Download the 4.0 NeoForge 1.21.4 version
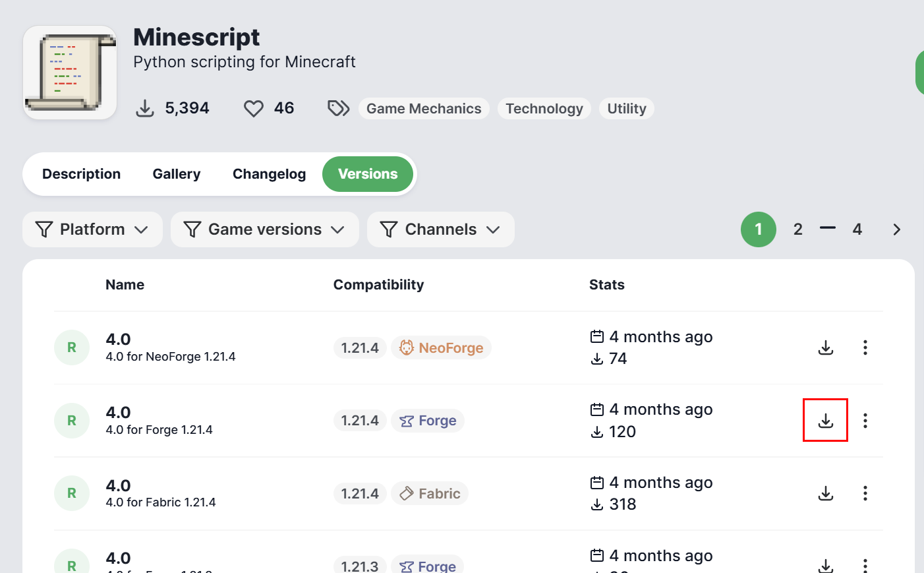The height and width of the screenshot is (573, 924). (x=825, y=347)
